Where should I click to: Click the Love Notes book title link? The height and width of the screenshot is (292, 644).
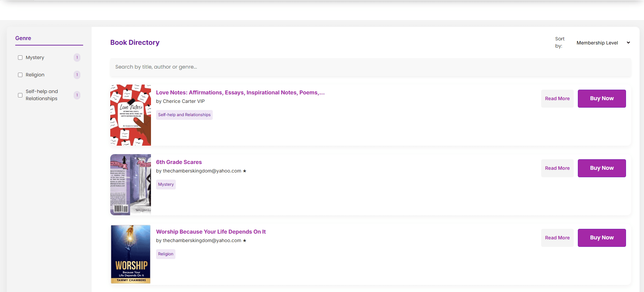[240, 93]
